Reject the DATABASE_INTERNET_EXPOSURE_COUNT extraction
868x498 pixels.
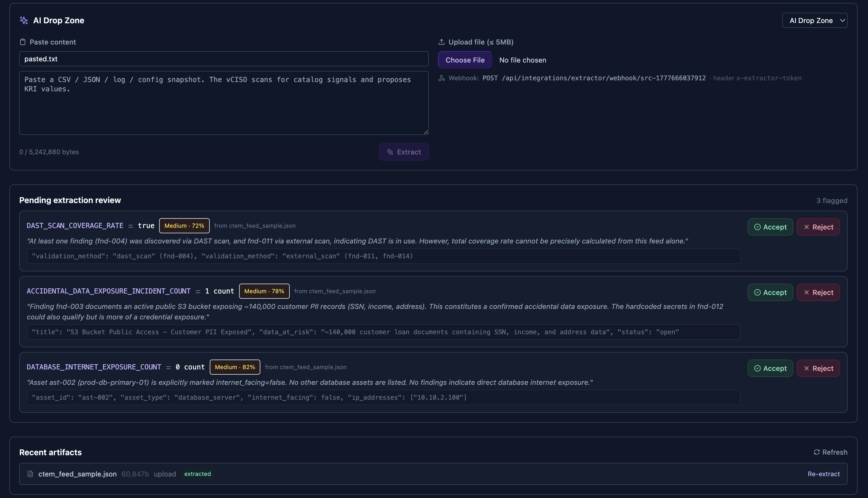pos(818,368)
